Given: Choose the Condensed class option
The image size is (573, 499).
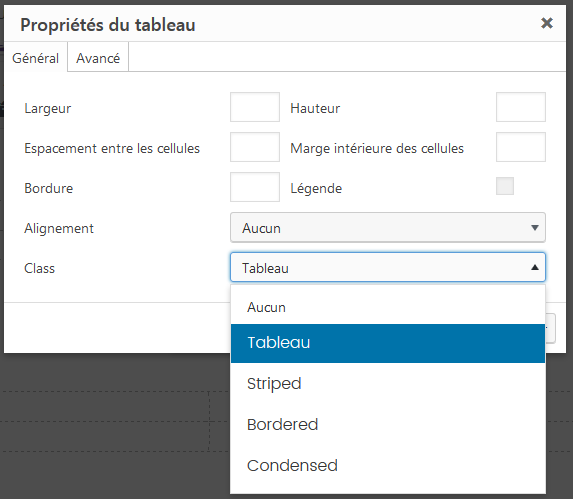Looking at the screenshot, I should coord(388,465).
